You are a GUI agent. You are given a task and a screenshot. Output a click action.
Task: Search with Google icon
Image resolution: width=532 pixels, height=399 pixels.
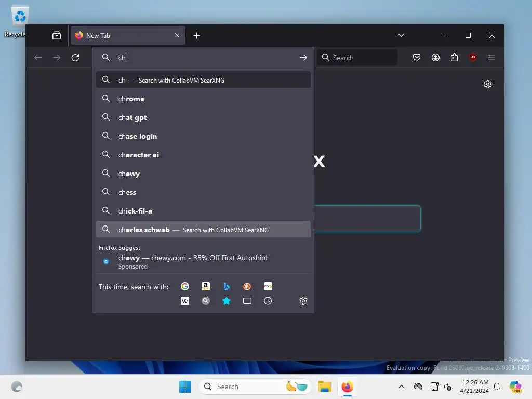[185, 286]
